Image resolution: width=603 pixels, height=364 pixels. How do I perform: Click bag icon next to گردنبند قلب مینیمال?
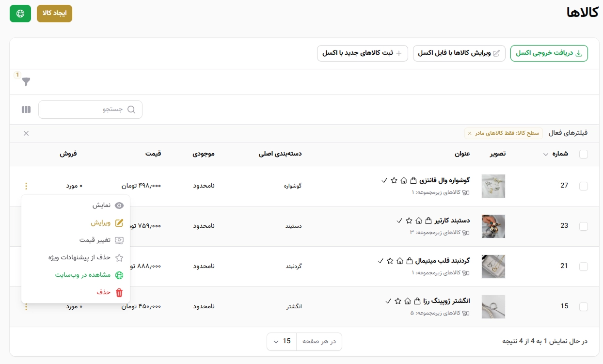tap(409, 261)
